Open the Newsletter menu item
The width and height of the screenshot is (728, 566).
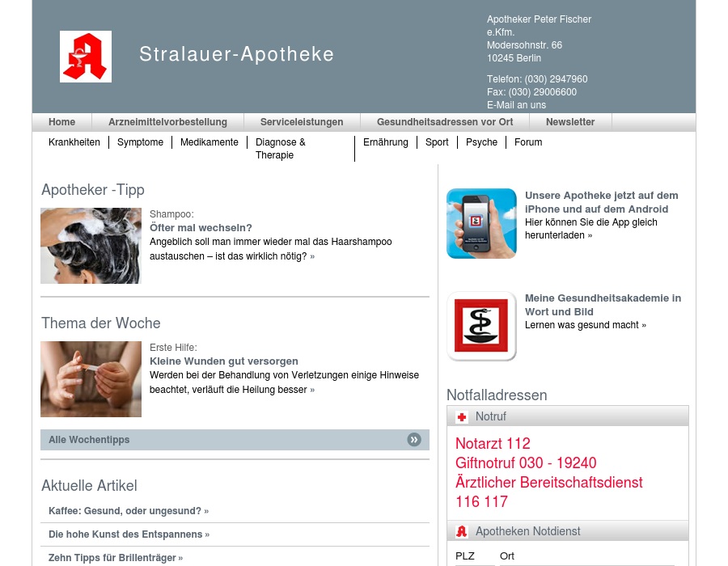570,122
